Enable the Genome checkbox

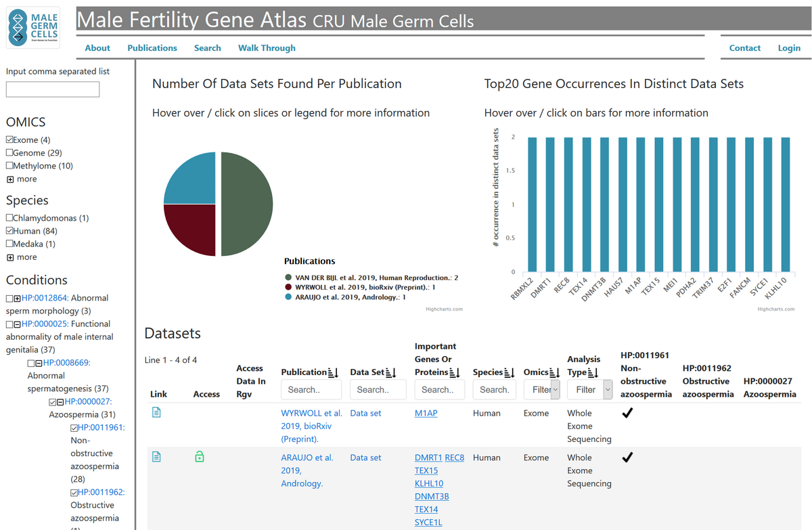point(9,153)
